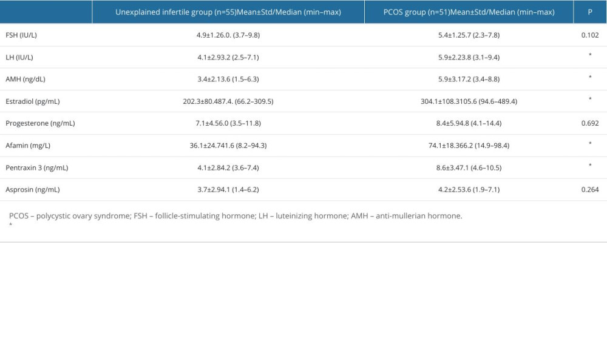Image resolution: width=607 pixels, height=364 pixels.
Task: Click the Progesterone PCOS value 8.4±5.94.8 (4.1–14.4)
Action: click(469, 123)
